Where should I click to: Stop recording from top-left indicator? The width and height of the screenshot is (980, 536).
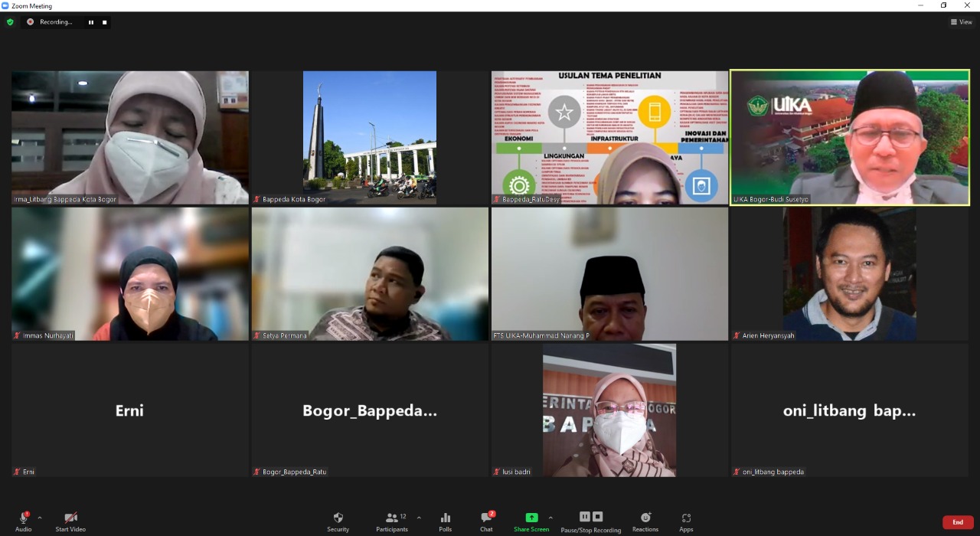(105, 22)
